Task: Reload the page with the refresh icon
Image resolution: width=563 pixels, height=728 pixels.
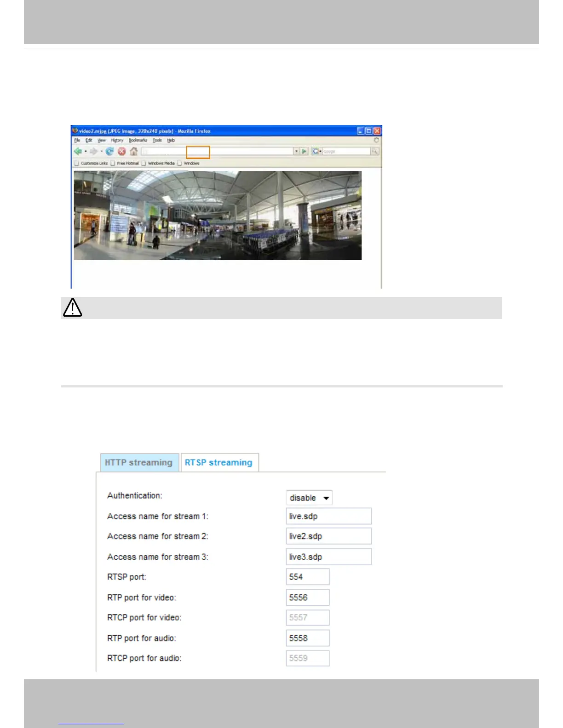Action: coord(109,151)
